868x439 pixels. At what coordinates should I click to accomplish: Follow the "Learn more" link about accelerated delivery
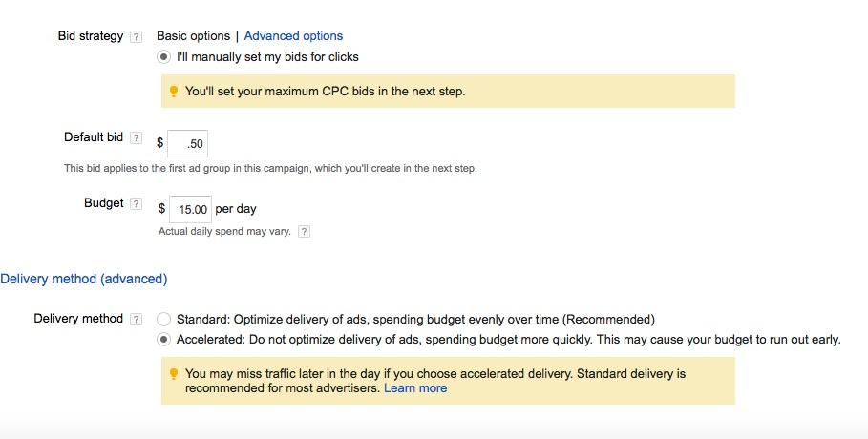pos(415,388)
